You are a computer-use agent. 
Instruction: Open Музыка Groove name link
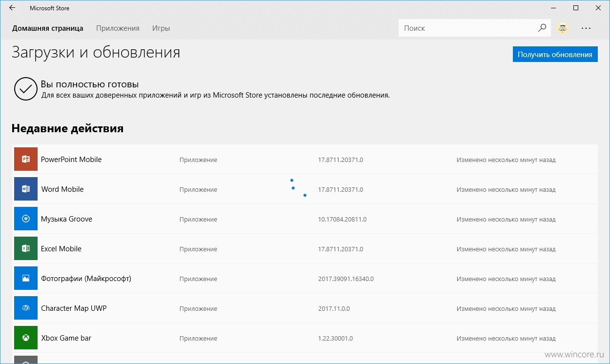tap(66, 219)
